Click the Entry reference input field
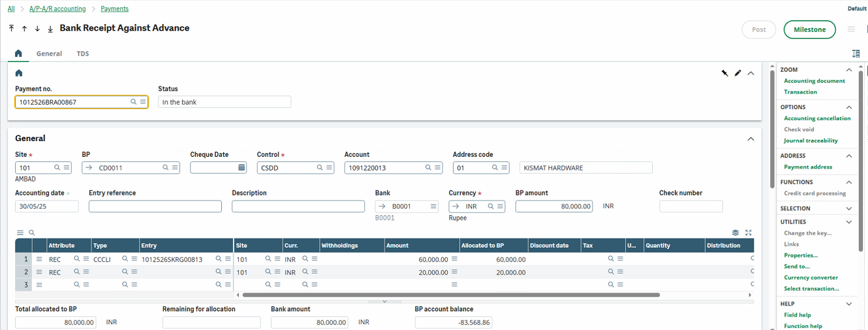 click(x=155, y=206)
